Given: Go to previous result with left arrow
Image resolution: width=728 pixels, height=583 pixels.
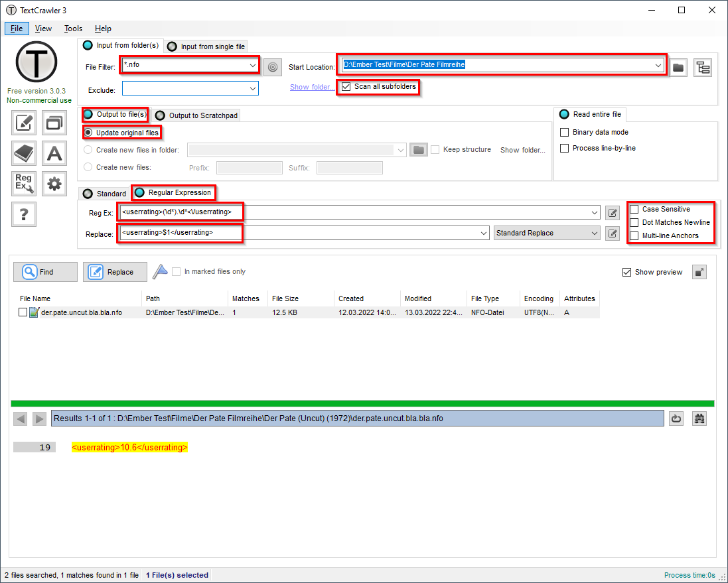Looking at the screenshot, I should (21, 419).
